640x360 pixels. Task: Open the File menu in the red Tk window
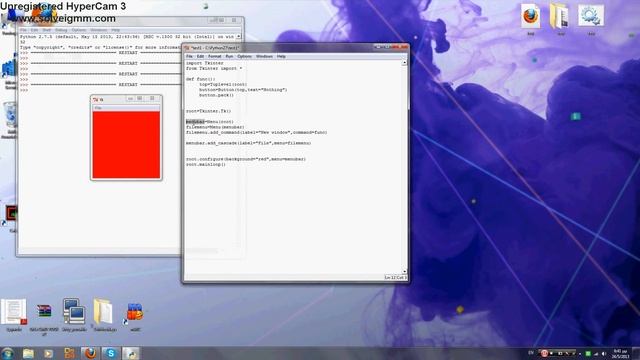pos(98,108)
